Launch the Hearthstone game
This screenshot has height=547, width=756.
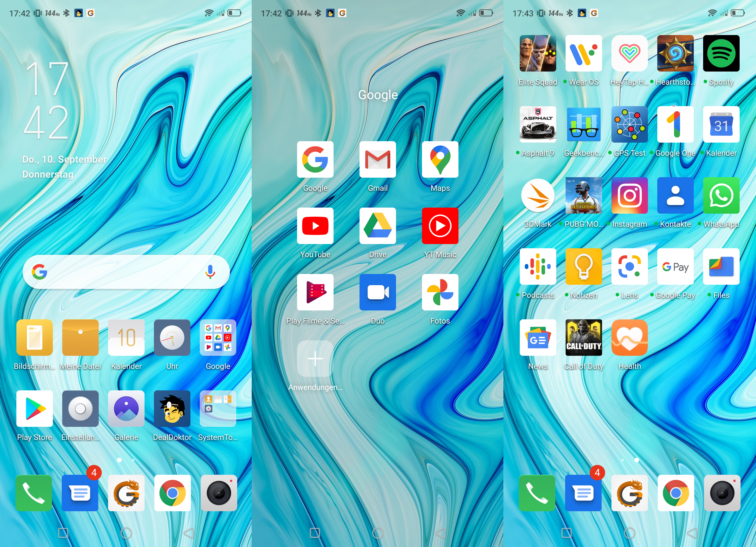[x=675, y=53]
